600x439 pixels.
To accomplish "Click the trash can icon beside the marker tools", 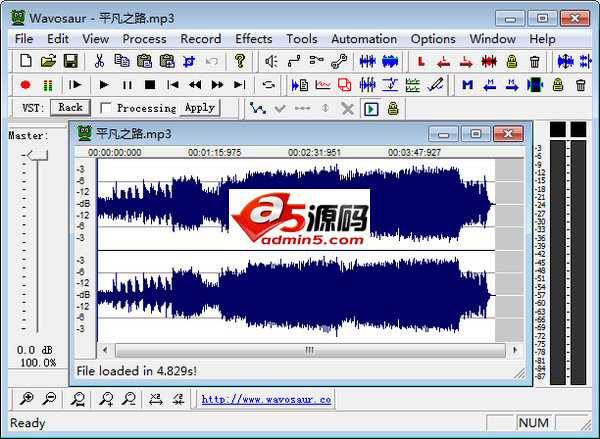I will pos(580,85).
